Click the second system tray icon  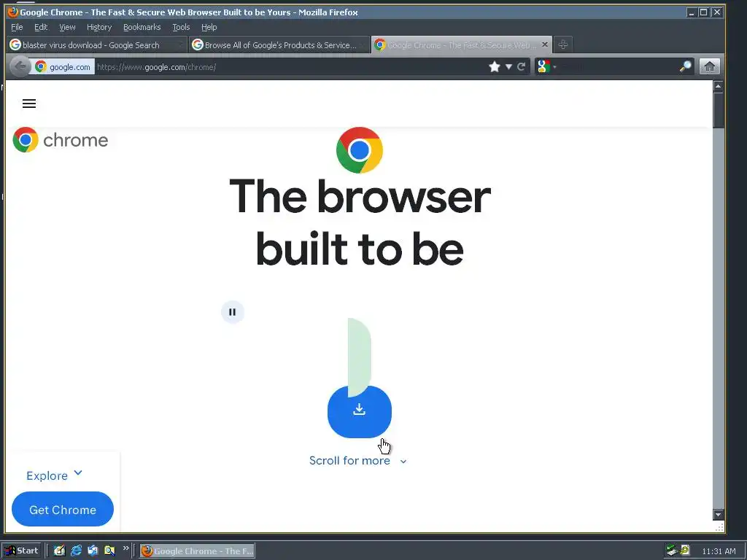[x=684, y=550]
